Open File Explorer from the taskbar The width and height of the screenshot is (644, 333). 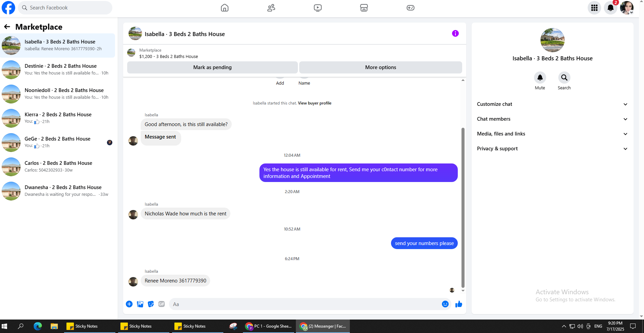(x=54, y=326)
